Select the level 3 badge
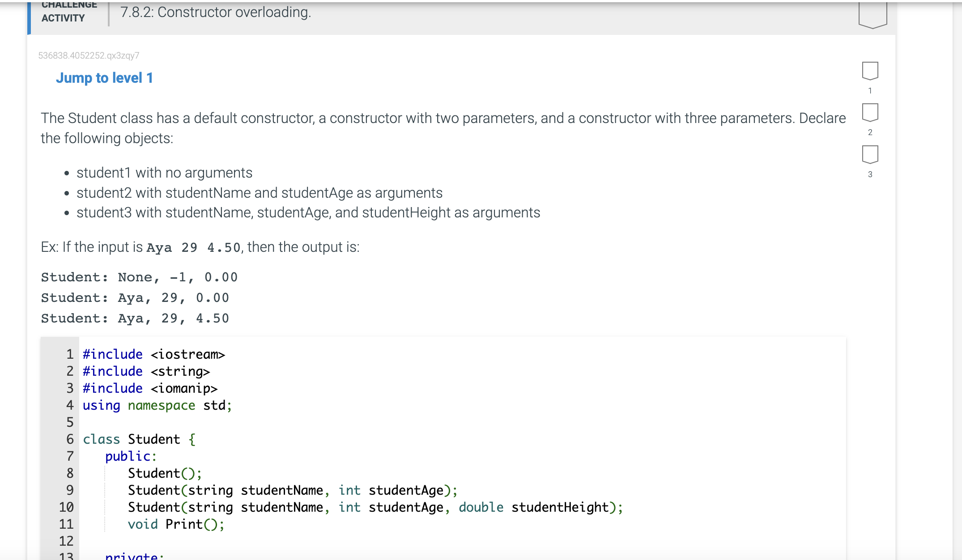Image resolution: width=962 pixels, height=560 pixels. 870,155
